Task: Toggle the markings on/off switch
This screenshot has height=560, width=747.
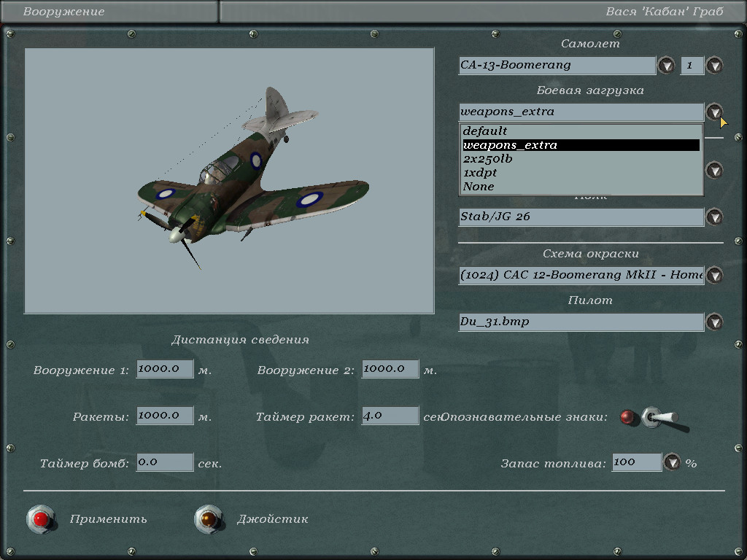Action: [659, 418]
